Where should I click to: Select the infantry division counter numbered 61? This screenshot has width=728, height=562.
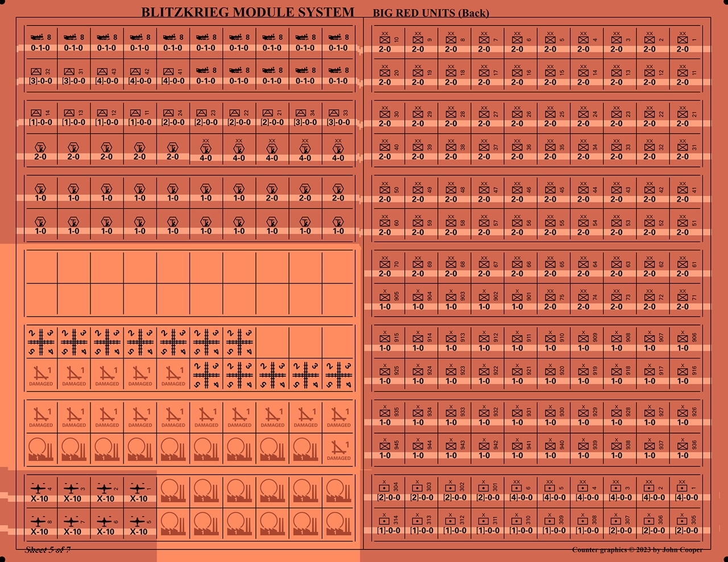686,267
